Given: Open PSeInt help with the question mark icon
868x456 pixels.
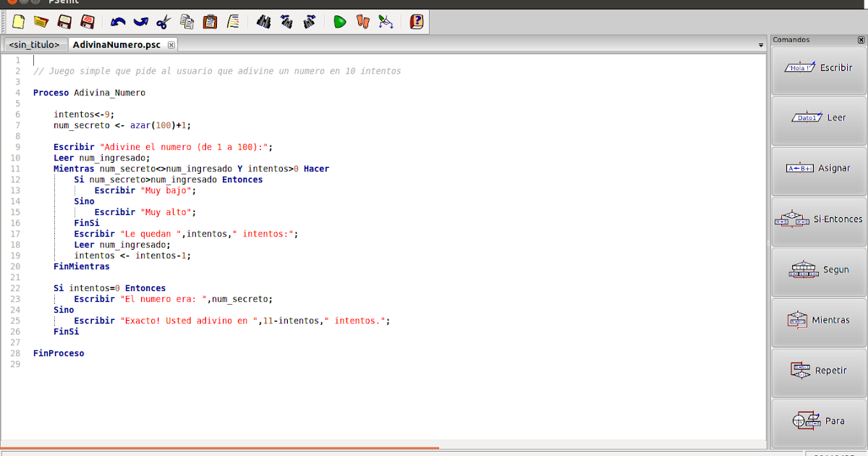Looking at the screenshot, I should 416,22.
